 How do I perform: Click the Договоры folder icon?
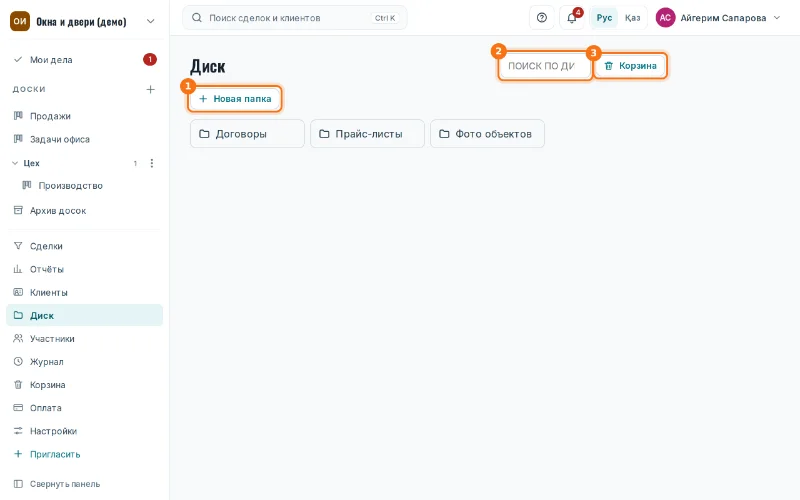[x=204, y=134]
